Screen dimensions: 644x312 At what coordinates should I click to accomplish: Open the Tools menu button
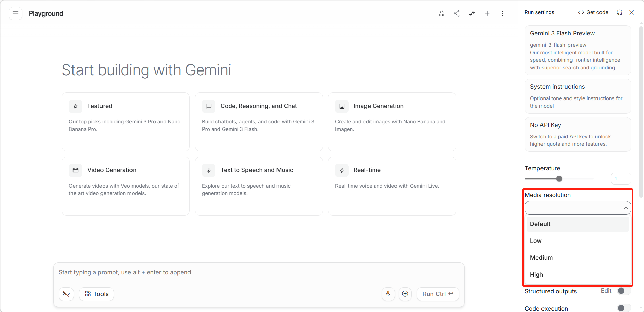[96, 294]
